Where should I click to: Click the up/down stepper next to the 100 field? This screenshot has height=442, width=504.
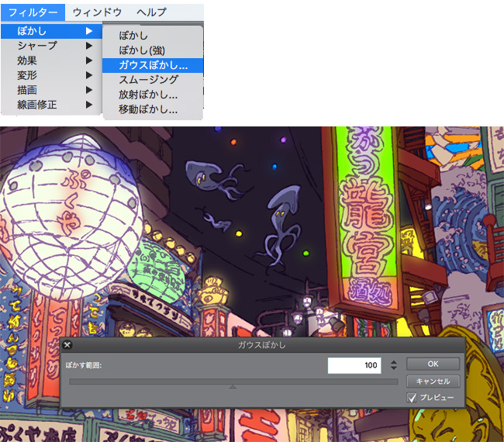(x=394, y=365)
